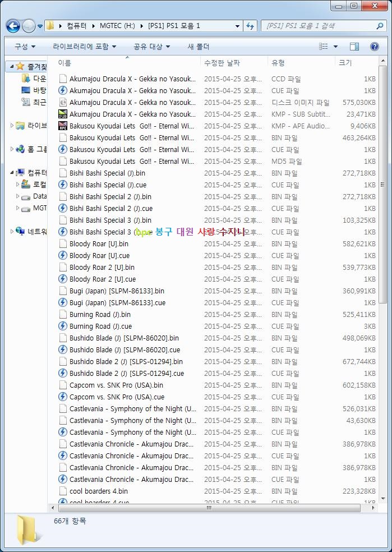
Task: Select the Bloody Roar 2 [U].cue icon
Action: click(63, 279)
